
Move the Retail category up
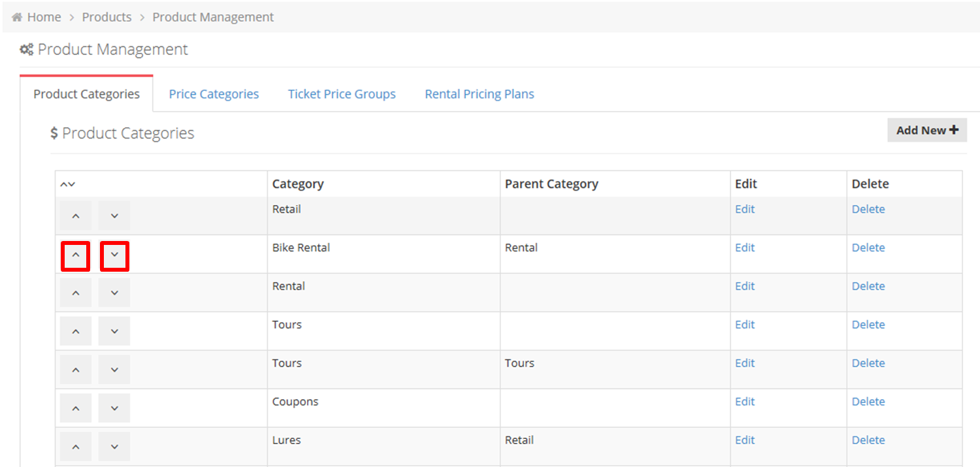[76, 216]
